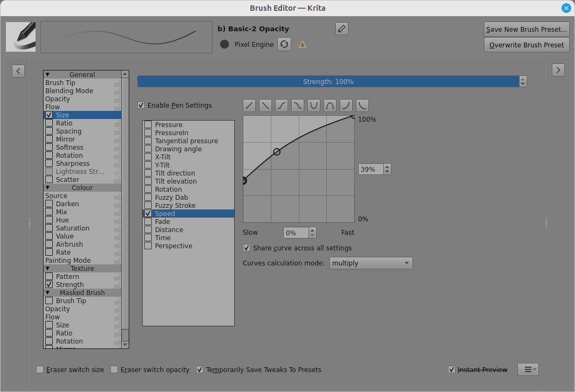Click the pencil icon to rename the brush
Image resolution: width=575 pixels, height=392 pixels.
tap(341, 29)
